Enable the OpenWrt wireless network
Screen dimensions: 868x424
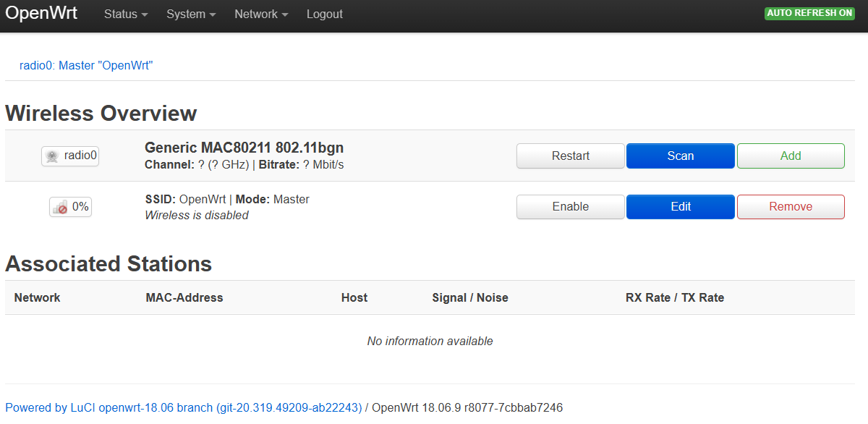(x=570, y=207)
